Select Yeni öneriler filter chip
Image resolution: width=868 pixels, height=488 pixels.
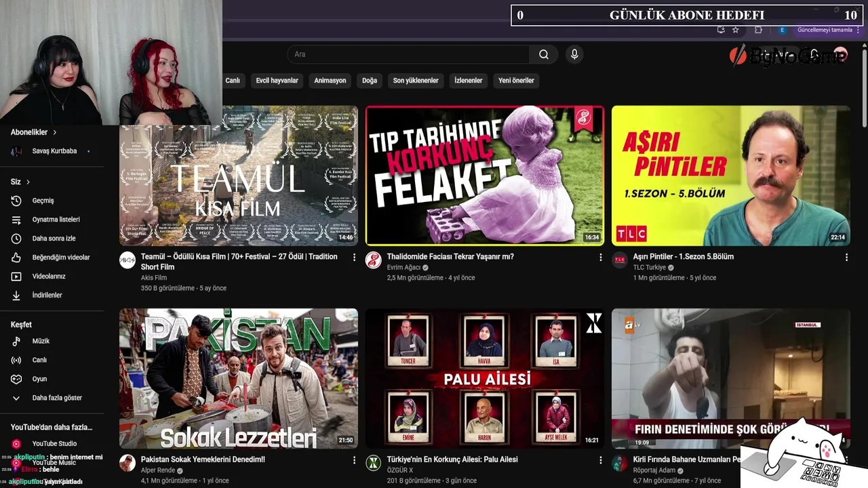pyautogui.click(x=516, y=81)
